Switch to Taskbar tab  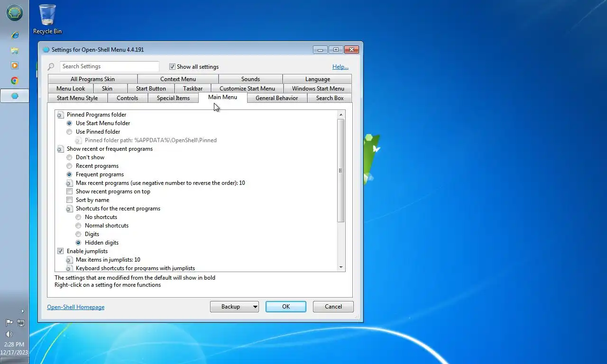(x=193, y=89)
